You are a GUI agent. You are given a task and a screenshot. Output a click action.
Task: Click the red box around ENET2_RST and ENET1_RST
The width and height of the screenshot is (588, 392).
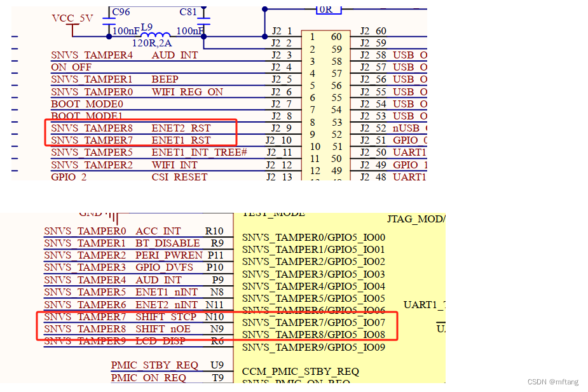click(x=140, y=133)
